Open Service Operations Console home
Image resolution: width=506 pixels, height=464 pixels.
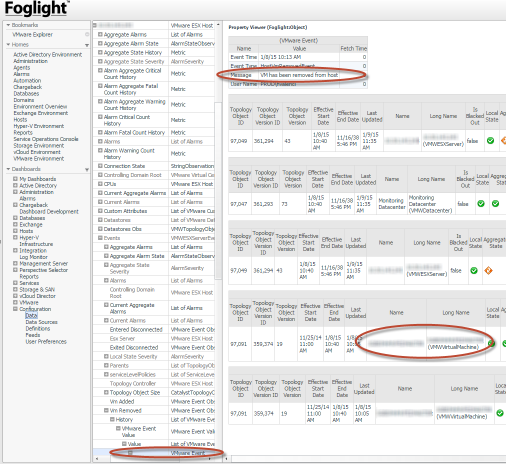(46, 139)
